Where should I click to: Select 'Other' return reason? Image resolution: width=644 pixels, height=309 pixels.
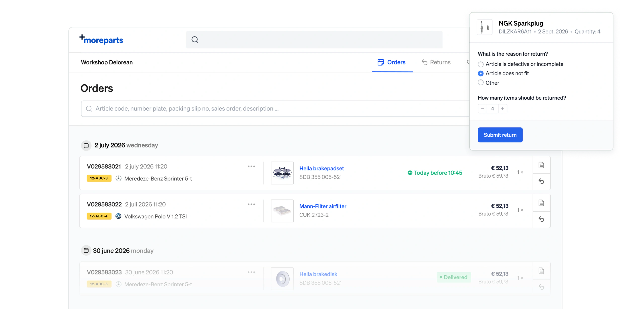tap(480, 83)
